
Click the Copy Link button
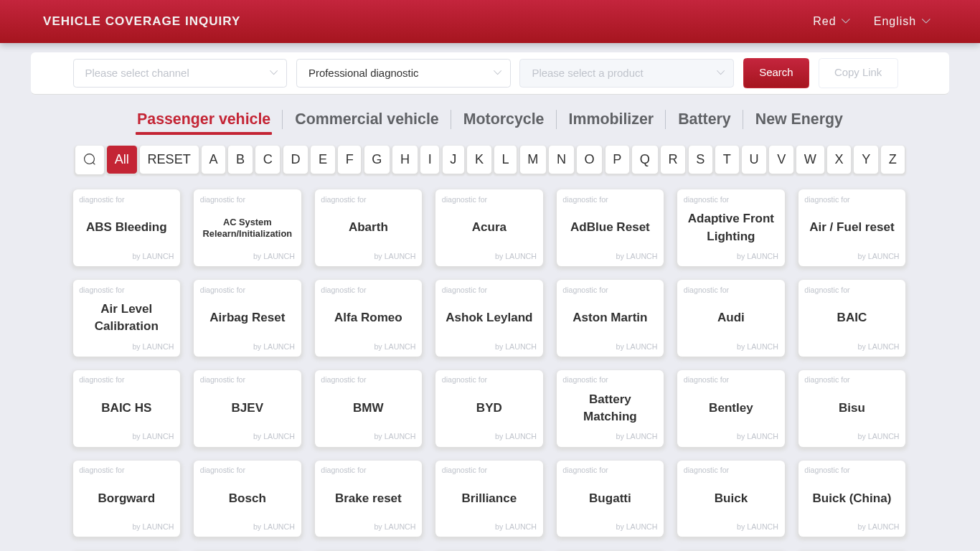[858, 73]
